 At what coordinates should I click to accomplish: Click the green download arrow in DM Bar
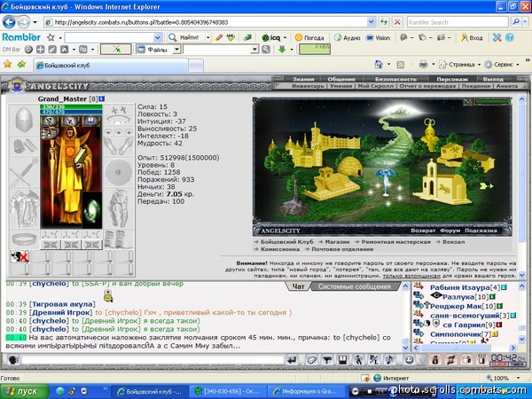(x=282, y=50)
